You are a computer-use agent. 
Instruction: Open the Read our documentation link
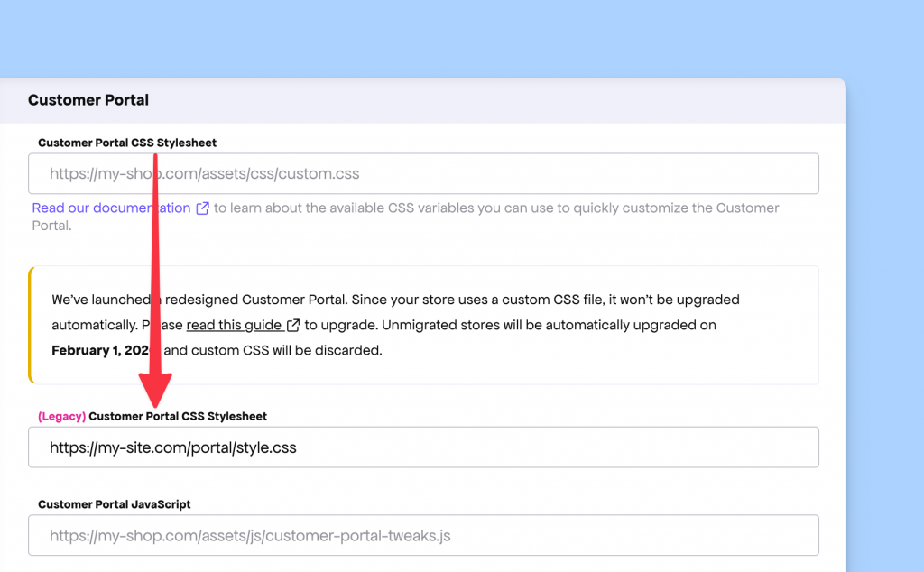click(111, 208)
